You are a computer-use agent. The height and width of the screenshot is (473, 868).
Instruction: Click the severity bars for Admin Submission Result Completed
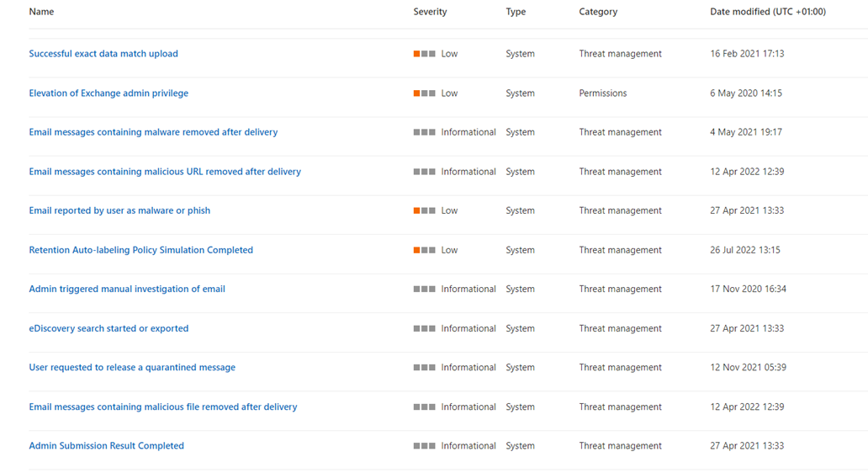(x=424, y=446)
